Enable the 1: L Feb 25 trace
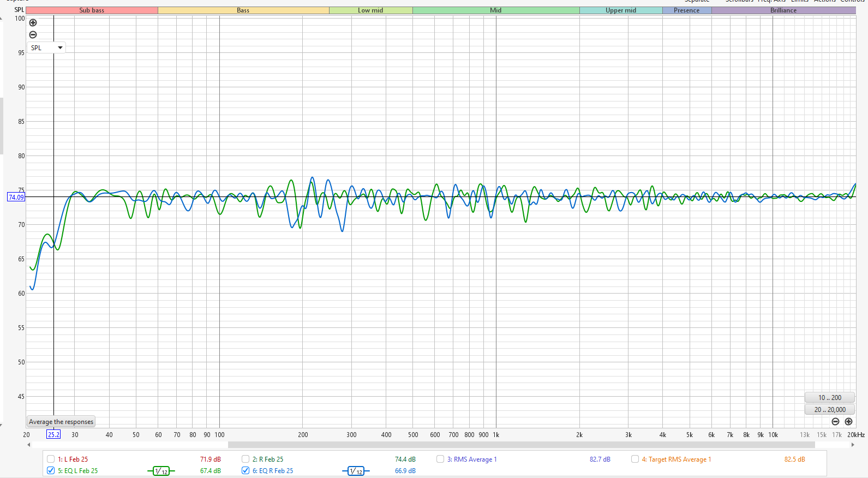Screen dimensions: 868x478 (51, 459)
